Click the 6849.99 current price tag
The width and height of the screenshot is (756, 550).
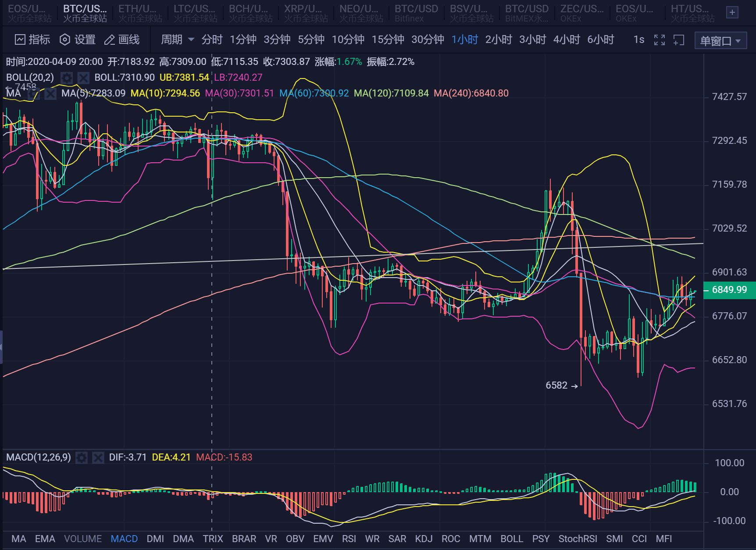click(729, 290)
